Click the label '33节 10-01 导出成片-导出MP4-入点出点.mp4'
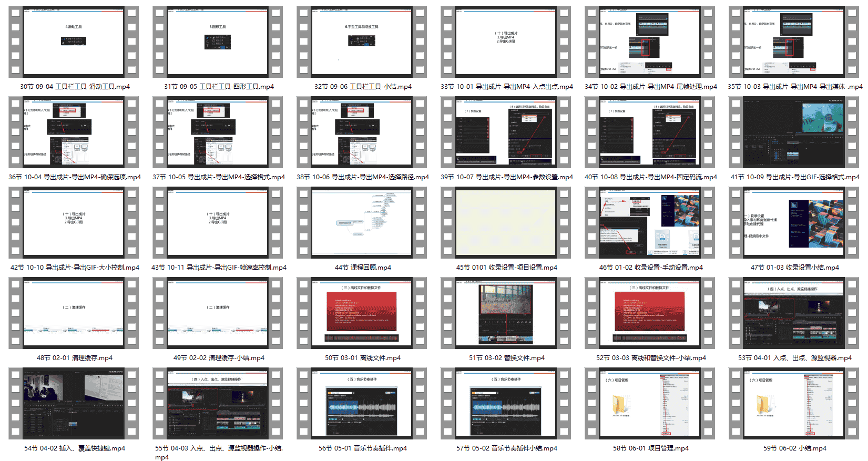This screenshot has height=461, width=868. [x=507, y=87]
